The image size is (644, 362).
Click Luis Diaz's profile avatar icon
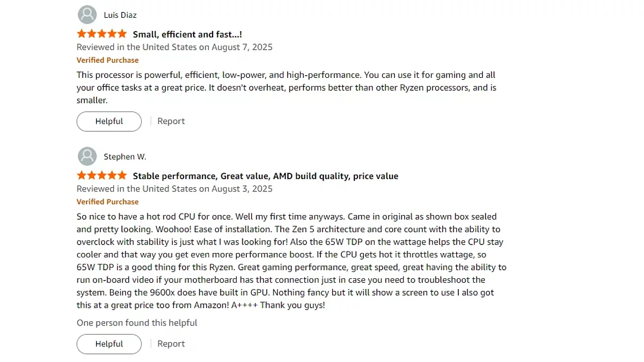(x=87, y=15)
